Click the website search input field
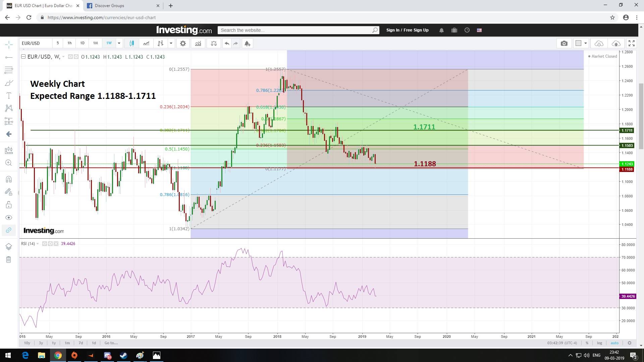 (x=295, y=30)
